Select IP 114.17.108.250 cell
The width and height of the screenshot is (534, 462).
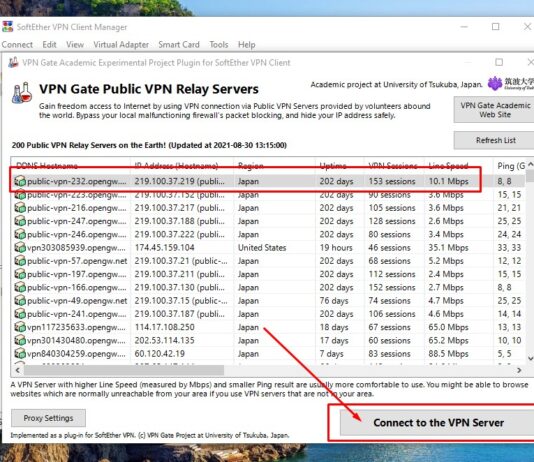coord(164,327)
